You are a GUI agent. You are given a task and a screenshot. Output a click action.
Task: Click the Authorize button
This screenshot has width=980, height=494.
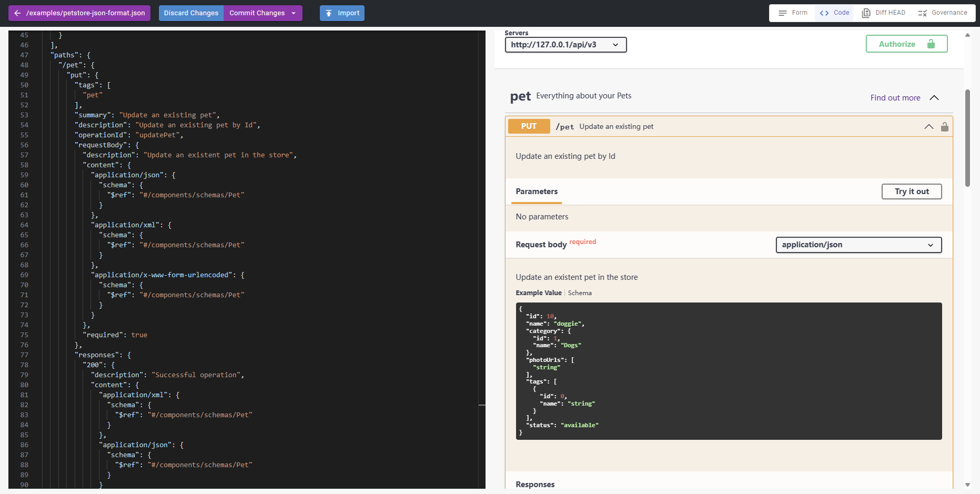(906, 44)
